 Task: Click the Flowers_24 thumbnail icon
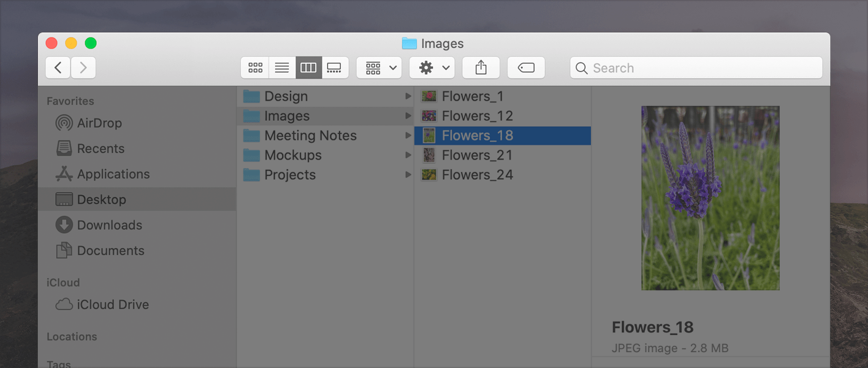429,175
